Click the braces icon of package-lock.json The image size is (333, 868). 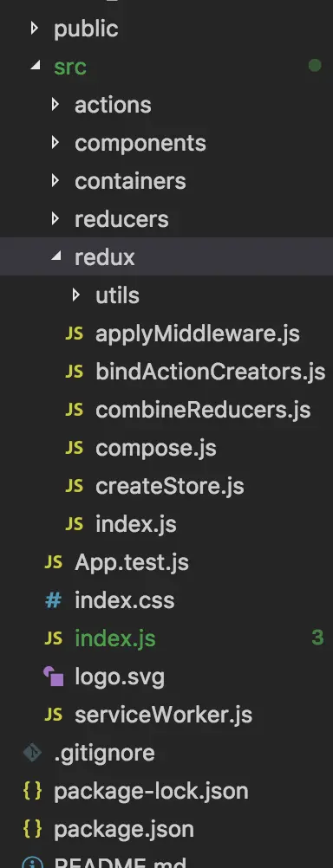click(32, 791)
